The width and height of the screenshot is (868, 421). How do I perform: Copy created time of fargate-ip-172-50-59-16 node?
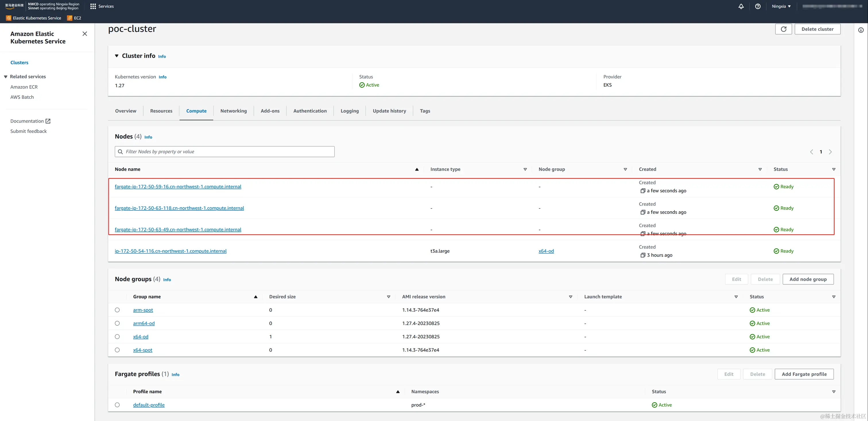click(x=643, y=191)
